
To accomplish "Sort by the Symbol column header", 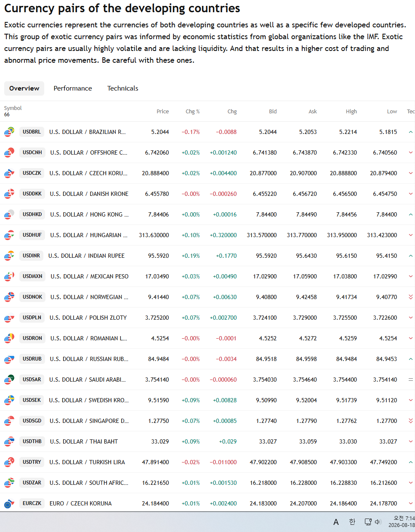I will (13, 108).
